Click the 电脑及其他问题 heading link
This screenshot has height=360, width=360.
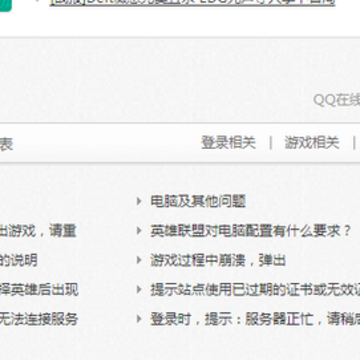pos(198,202)
